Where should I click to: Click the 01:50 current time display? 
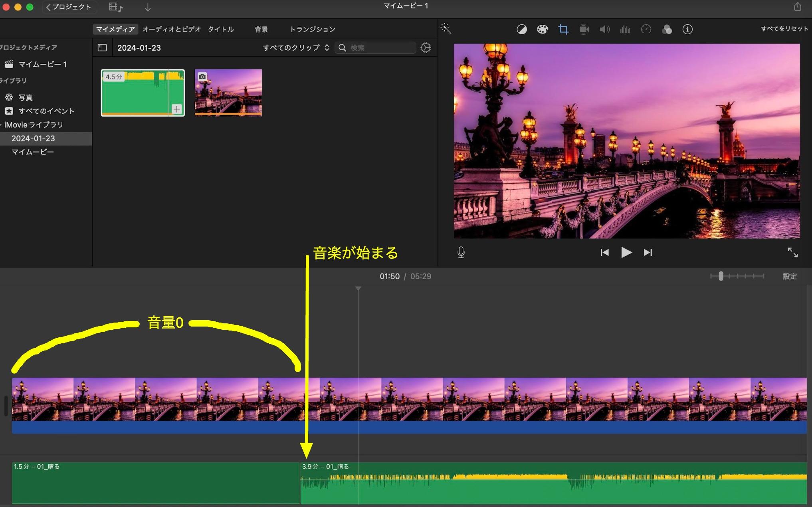pyautogui.click(x=390, y=276)
